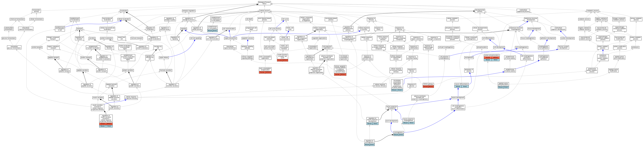
Task: Select the 'neurogenesis' node
Action: point(469,57)
